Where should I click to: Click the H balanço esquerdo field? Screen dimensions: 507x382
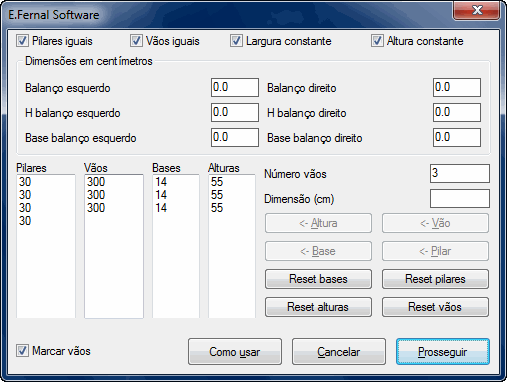(235, 113)
